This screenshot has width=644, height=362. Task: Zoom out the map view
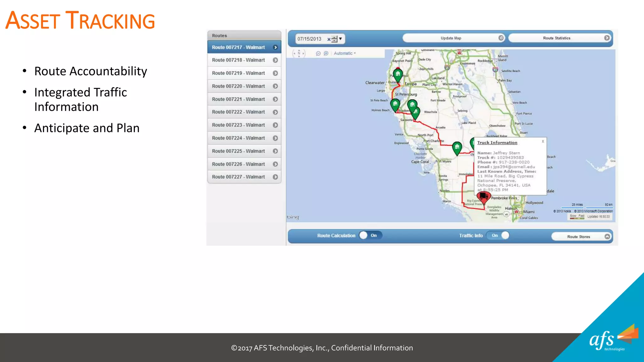(318, 53)
